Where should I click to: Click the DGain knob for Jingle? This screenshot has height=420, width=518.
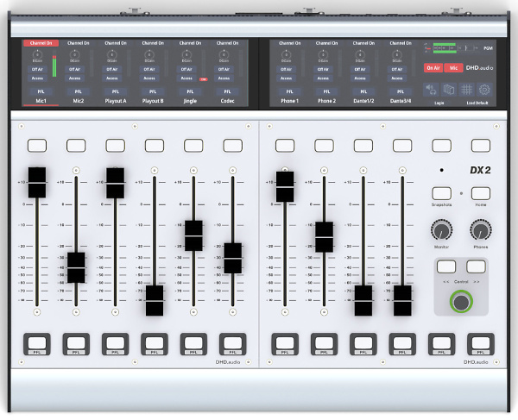[186, 54]
